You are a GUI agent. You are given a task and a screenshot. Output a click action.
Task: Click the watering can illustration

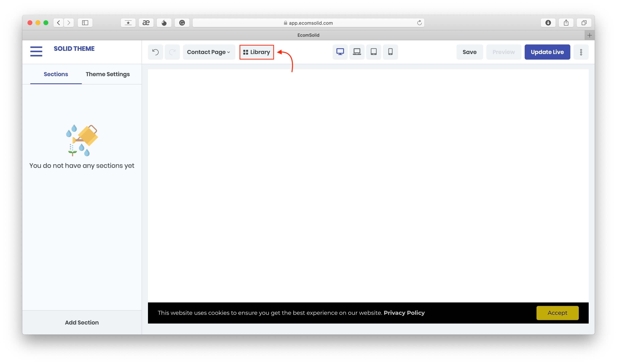(82, 141)
